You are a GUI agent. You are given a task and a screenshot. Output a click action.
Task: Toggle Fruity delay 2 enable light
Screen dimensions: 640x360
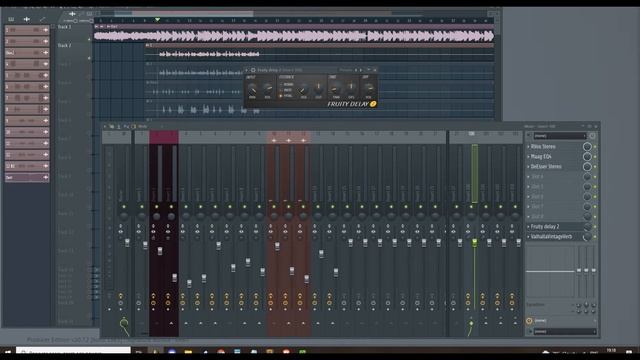pos(595,227)
